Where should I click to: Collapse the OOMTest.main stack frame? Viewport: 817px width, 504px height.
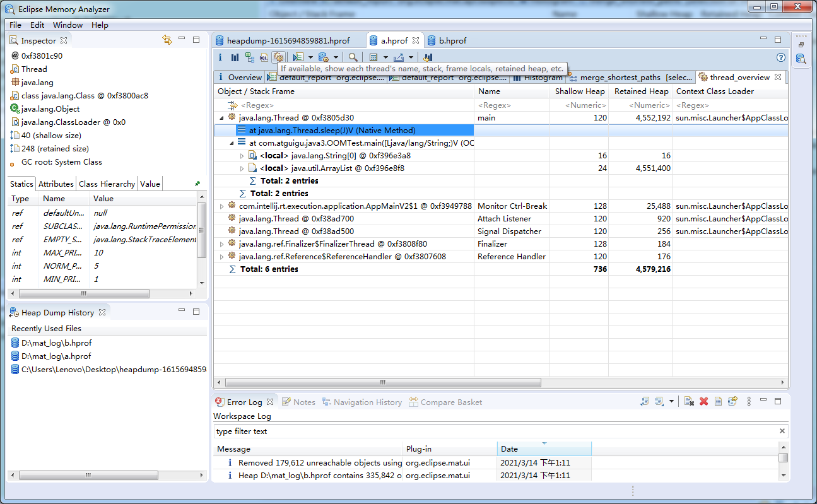232,143
